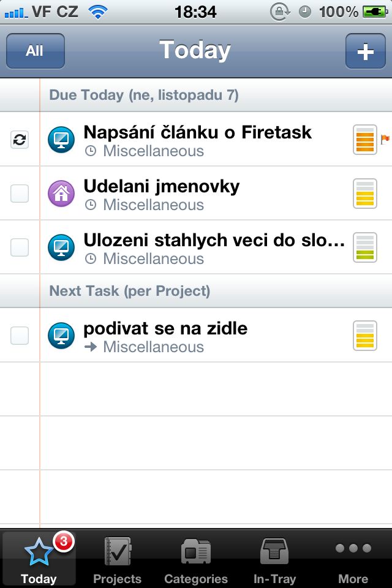
Task: Tap the computer category icon beside Napsání článku
Action: pyautogui.click(x=60, y=140)
